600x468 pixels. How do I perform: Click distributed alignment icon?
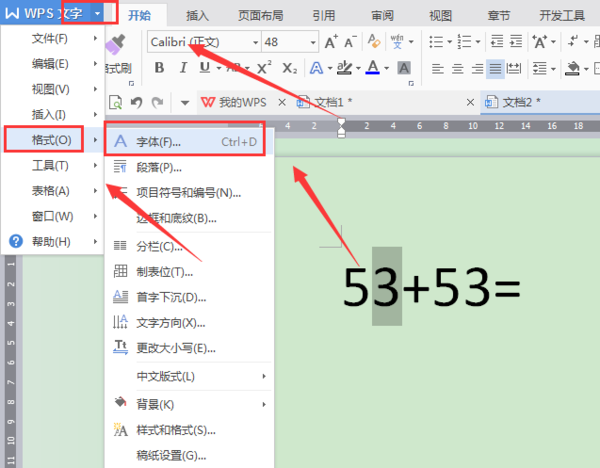[x=514, y=69]
